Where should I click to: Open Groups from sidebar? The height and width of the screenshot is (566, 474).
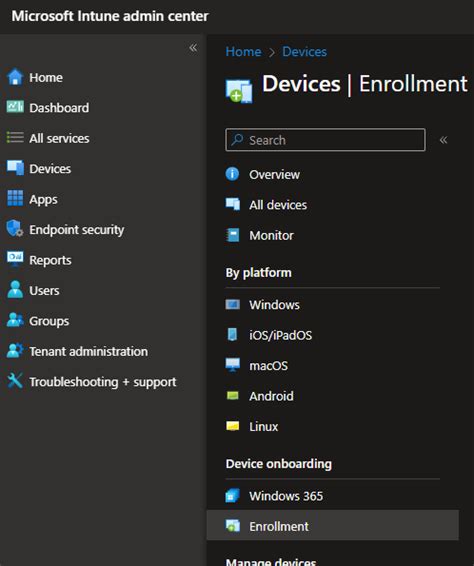(x=49, y=321)
